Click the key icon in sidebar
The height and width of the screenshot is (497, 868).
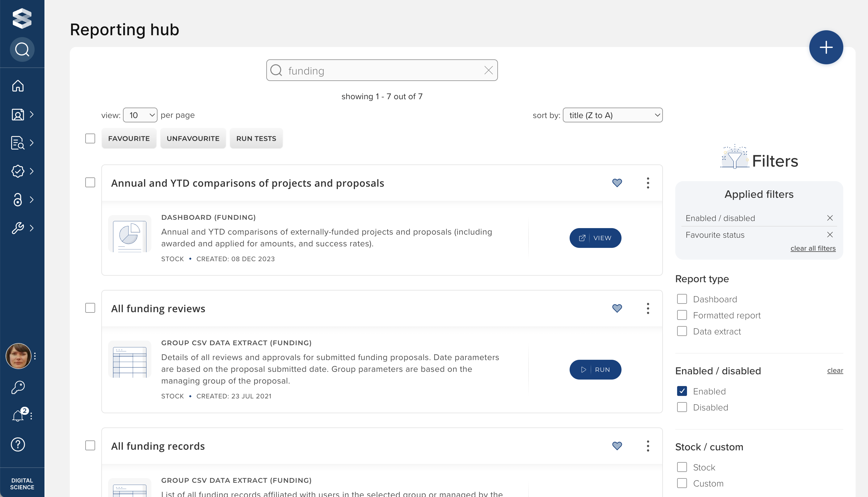(x=18, y=387)
